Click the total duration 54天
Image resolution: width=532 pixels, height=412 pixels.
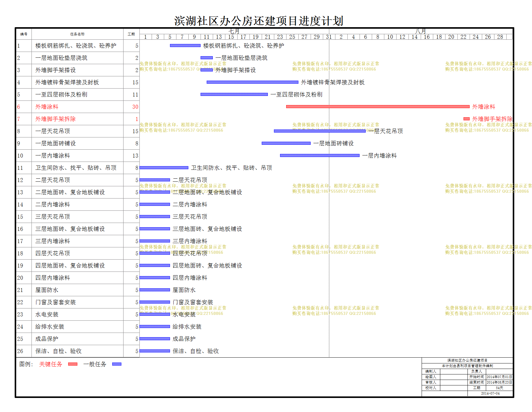pos(499,388)
